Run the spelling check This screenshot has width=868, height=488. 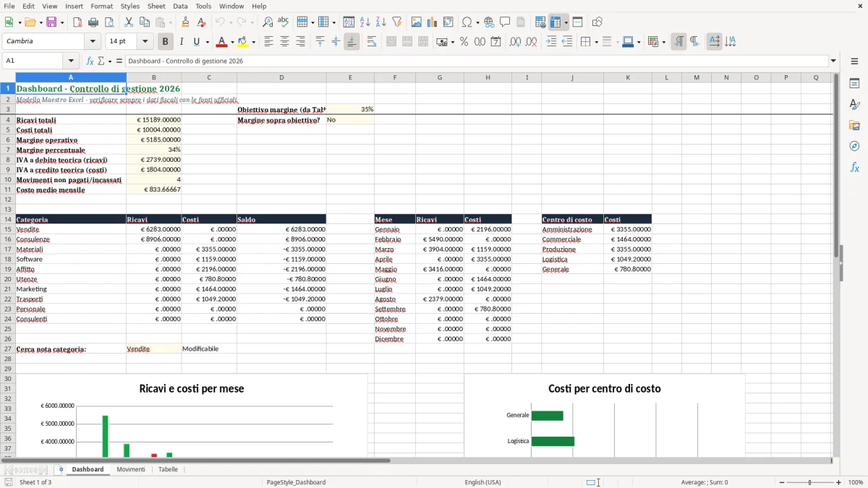click(x=284, y=22)
